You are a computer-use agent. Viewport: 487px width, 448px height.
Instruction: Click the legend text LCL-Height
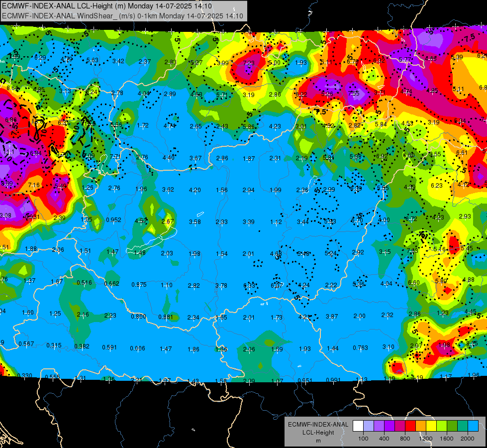point(318,433)
